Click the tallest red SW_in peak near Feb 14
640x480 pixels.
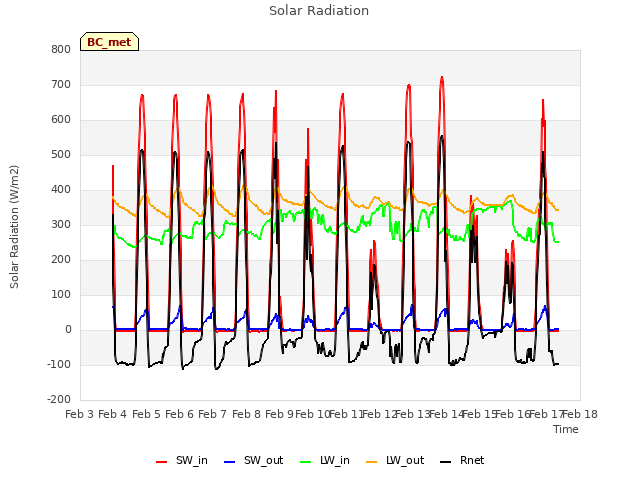[x=442, y=78]
